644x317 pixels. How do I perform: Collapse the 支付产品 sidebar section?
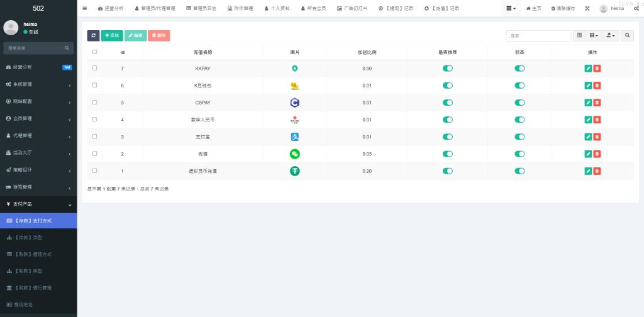click(x=38, y=204)
